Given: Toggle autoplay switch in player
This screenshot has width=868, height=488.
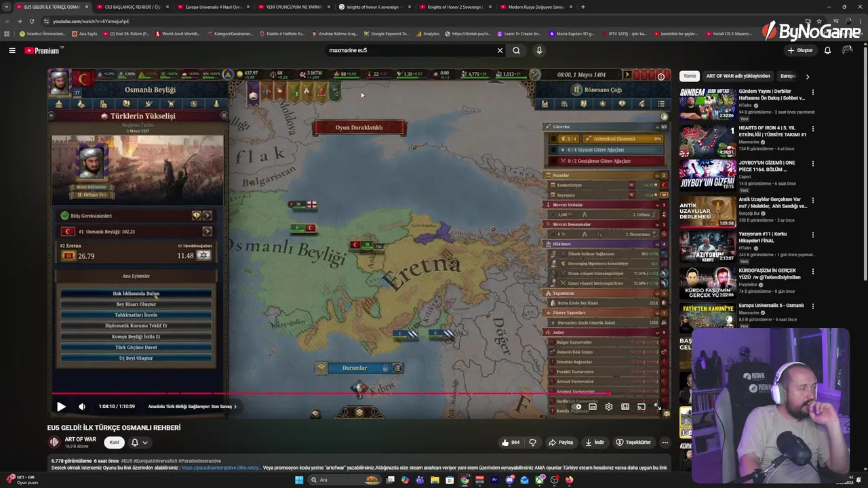Looking at the screenshot, I should 576,407.
